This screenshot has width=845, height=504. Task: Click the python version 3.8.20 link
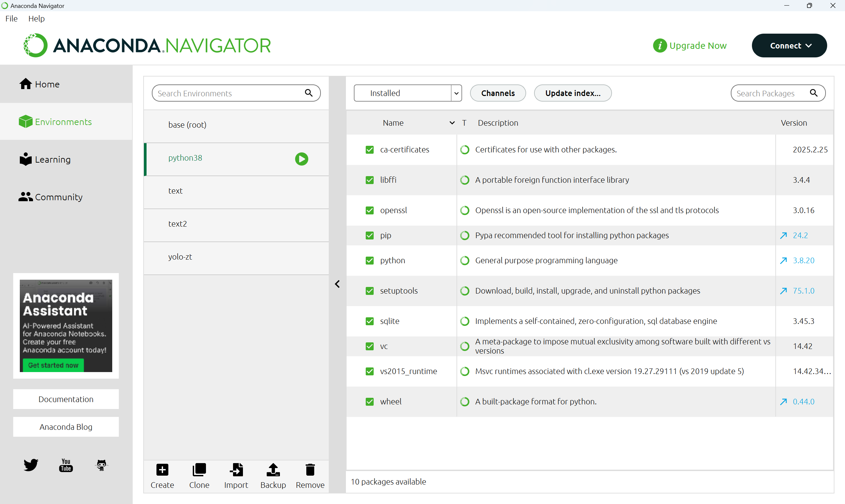click(x=803, y=261)
